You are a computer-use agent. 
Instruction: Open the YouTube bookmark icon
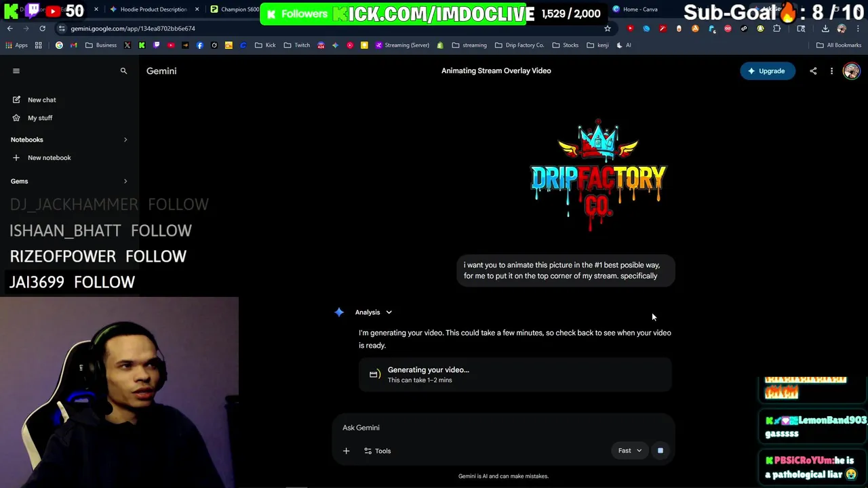[x=171, y=45]
